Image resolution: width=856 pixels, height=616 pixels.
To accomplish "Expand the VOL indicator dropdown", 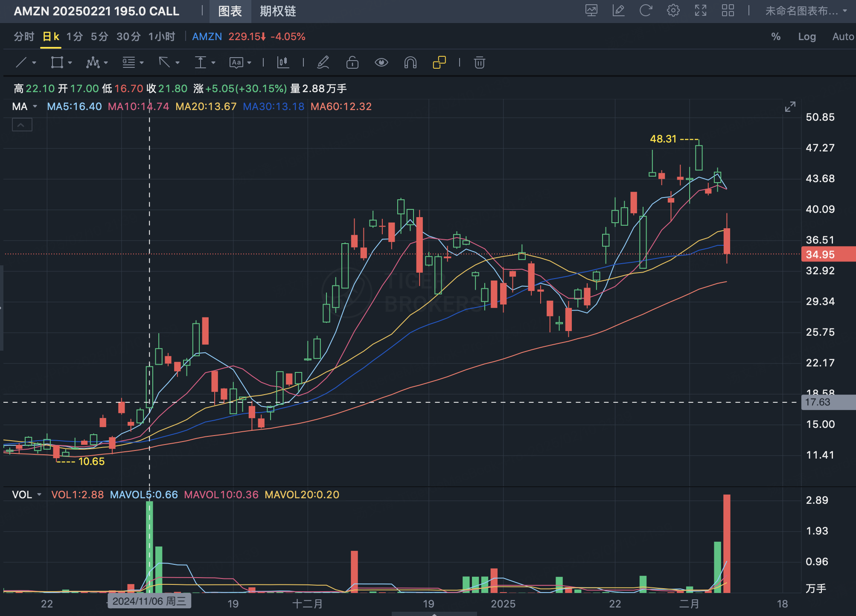I will point(39,495).
